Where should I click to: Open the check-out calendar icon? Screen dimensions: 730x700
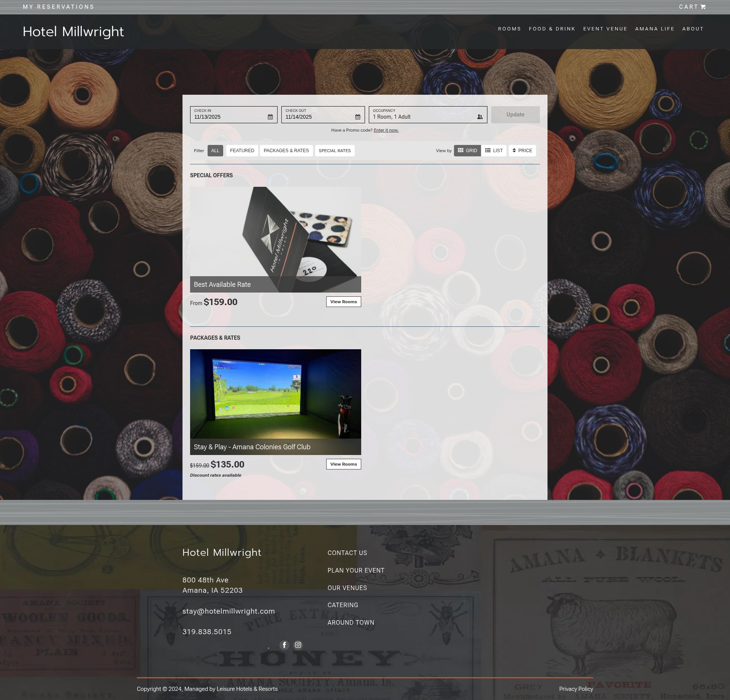coord(358,117)
